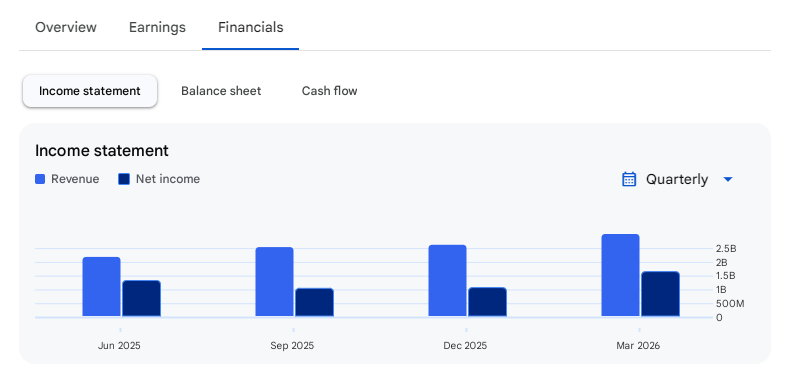This screenshot has width=790, height=387.
Task: Click the 1.5B axis value
Action: 726,276
